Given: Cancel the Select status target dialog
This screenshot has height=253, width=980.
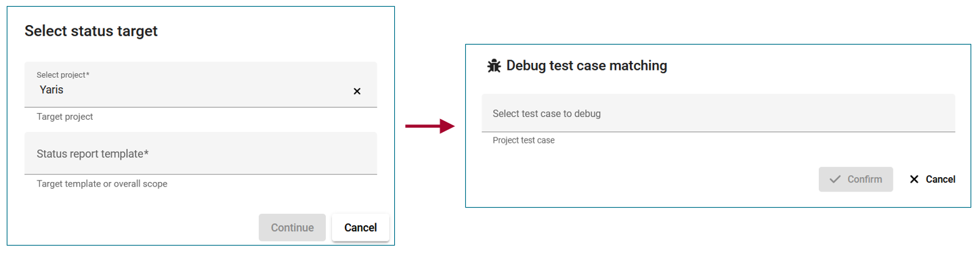Looking at the screenshot, I should pyautogui.click(x=360, y=228).
